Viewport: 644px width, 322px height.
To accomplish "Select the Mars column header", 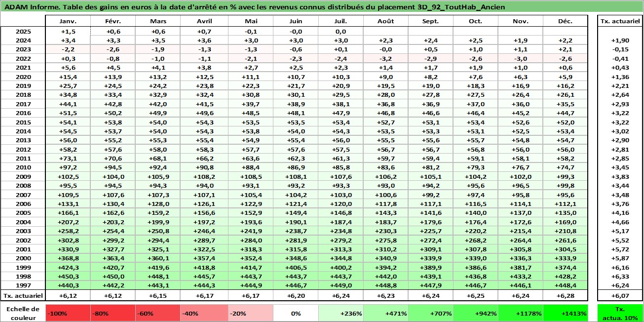I will pyautogui.click(x=158, y=21).
